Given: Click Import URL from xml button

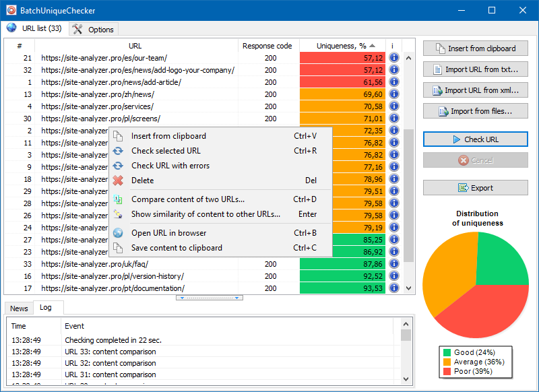Looking at the screenshot, I should (475, 90).
